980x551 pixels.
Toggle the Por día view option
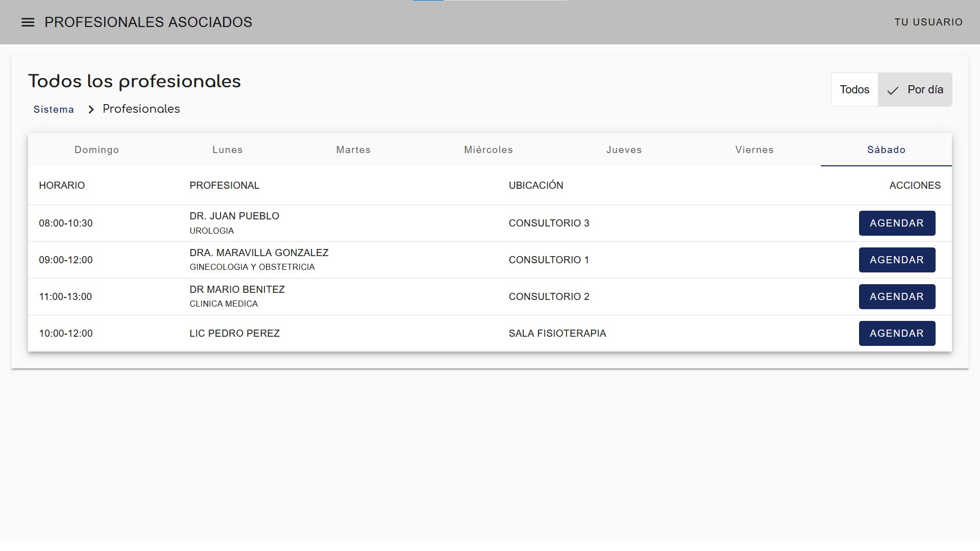[x=915, y=90]
